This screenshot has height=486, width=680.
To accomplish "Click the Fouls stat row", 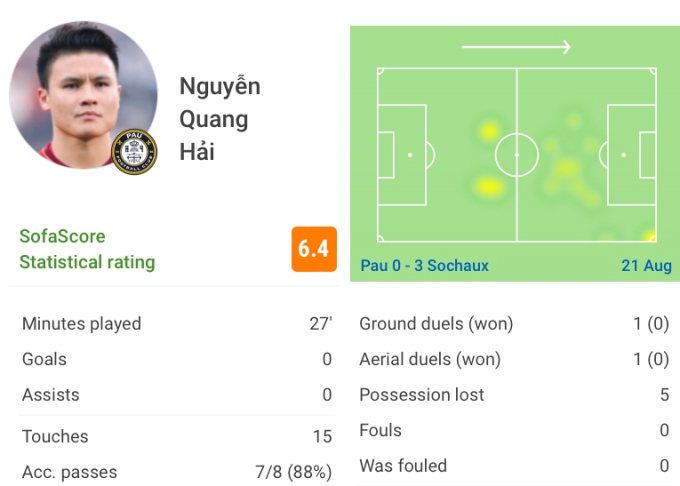I will pos(514,431).
